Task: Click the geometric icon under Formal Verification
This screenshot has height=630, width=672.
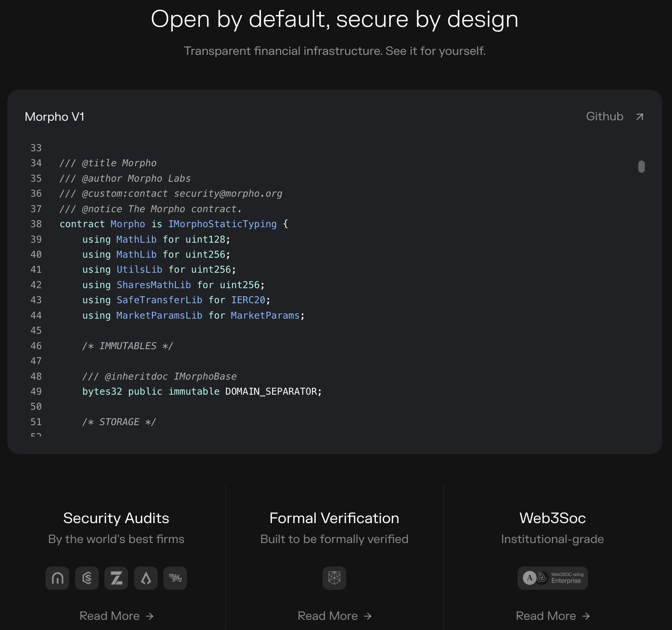Action: click(x=334, y=578)
